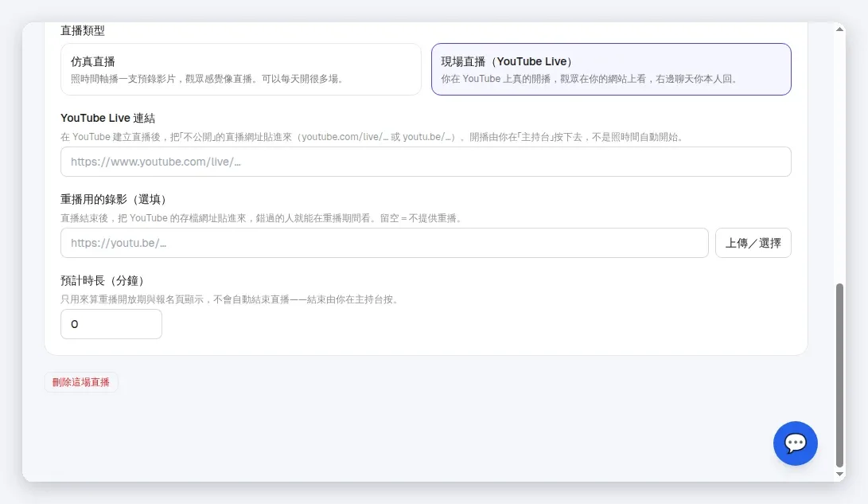Image resolution: width=868 pixels, height=504 pixels.
Task: Click the description 照時間軸播一支預錄影片
Action: [208, 79]
